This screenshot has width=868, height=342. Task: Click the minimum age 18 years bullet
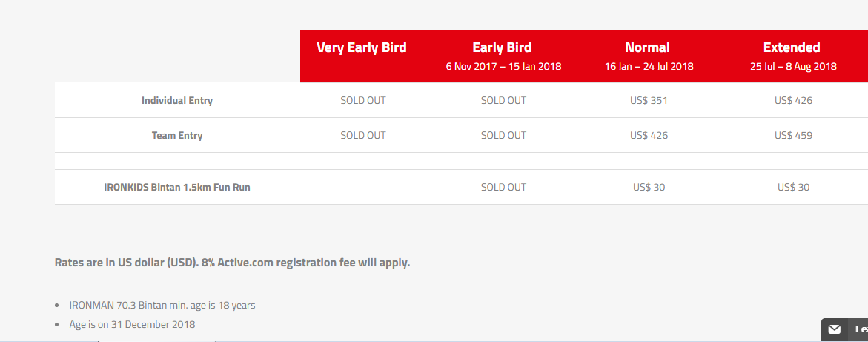click(x=162, y=305)
